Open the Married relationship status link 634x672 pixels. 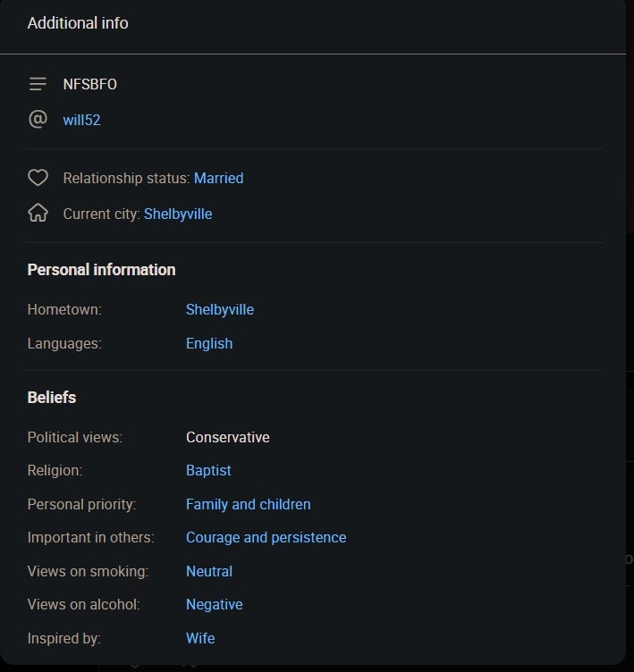[218, 179]
